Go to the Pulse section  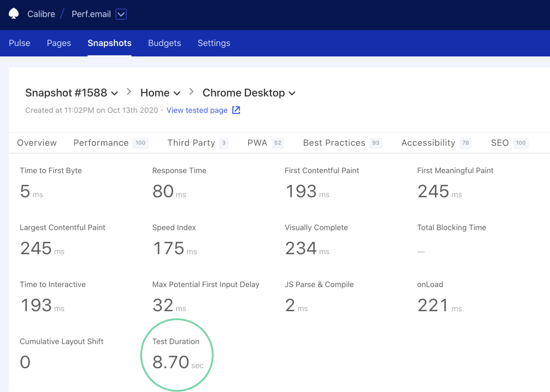pyautogui.click(x=19, y=43)
